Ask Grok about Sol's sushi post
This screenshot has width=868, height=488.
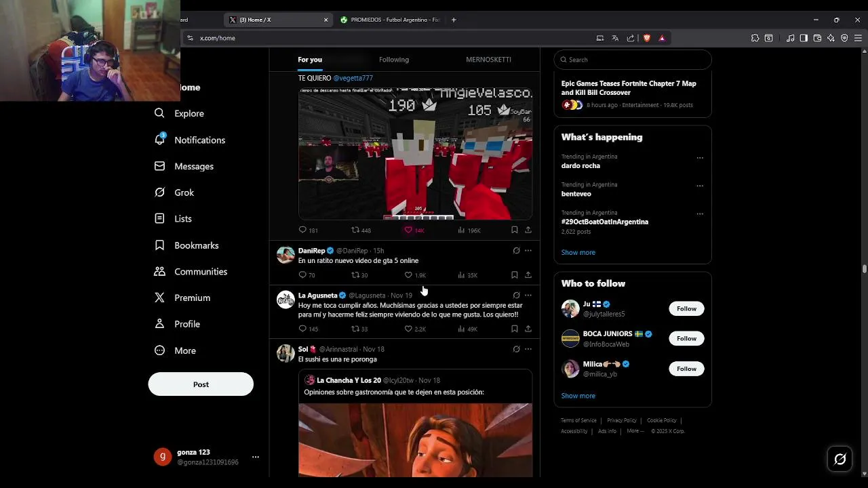coord(516,349)
